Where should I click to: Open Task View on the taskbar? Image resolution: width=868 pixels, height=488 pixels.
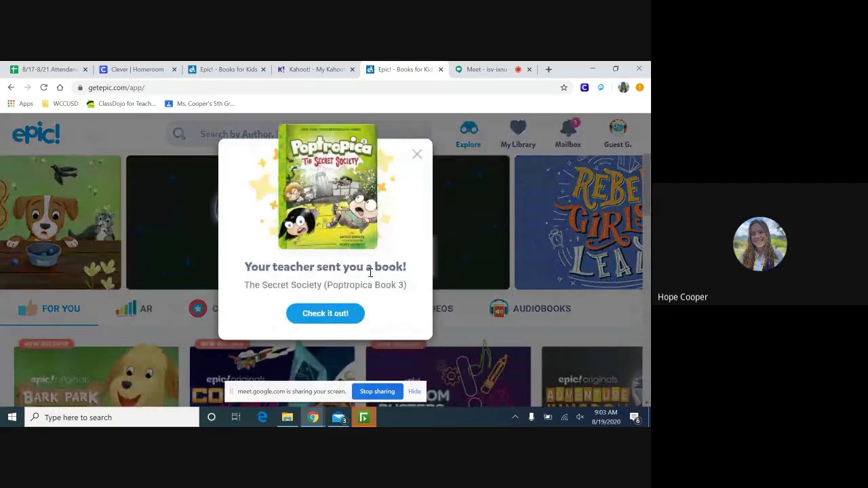pos(236,418)
